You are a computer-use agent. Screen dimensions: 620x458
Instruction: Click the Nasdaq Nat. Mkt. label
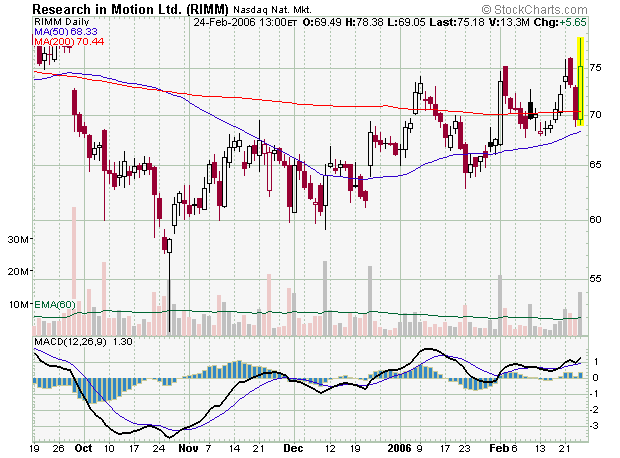(272, 10)
